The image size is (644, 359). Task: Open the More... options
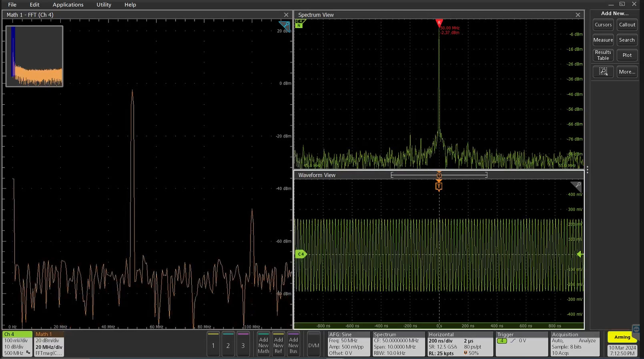coord(627,72)
